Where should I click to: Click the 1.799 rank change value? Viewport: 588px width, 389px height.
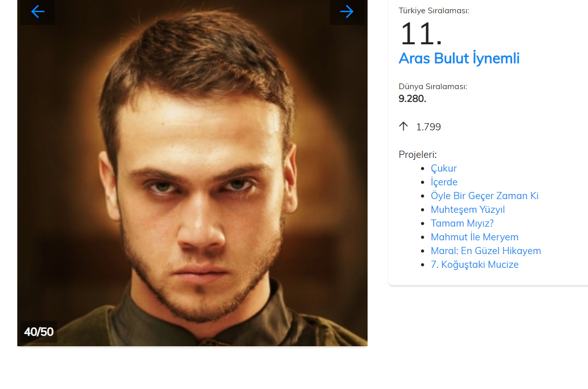(x=428, y=127)
